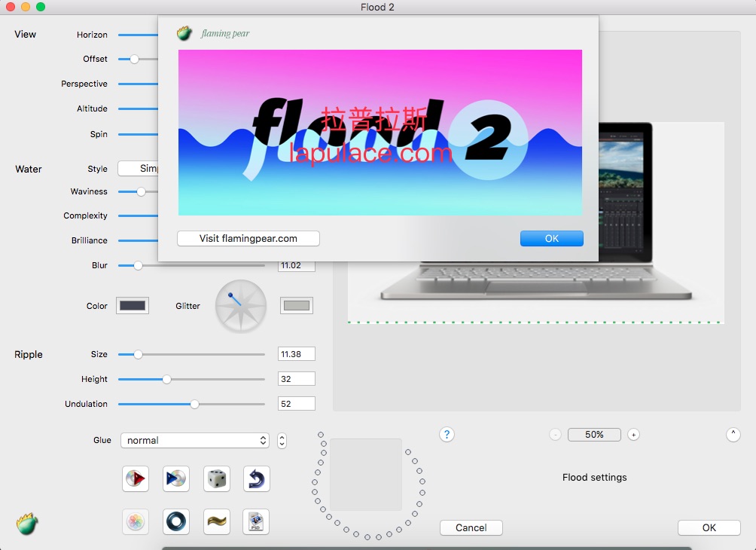Screen dimensions: 756x550
Task: Click the blue OK button in about dialog
Action: point(551,238)
